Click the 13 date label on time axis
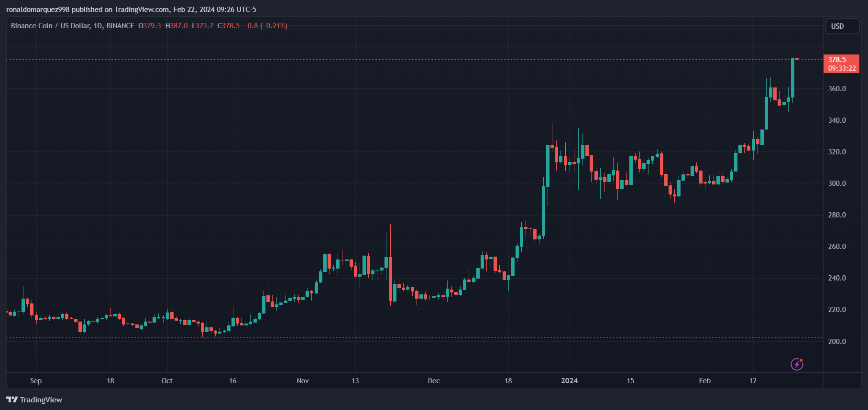The width and height of the screenshot is (868, 410). point(355,381)
